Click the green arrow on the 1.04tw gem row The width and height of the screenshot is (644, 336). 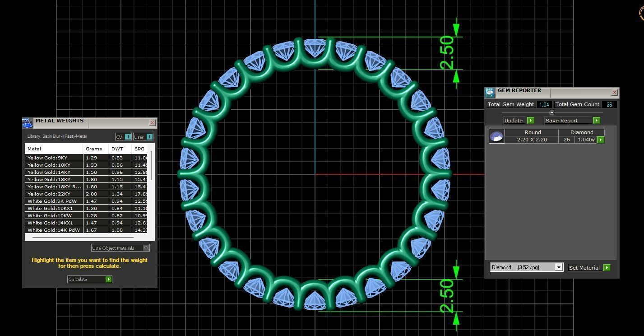[x=601, y=140]
